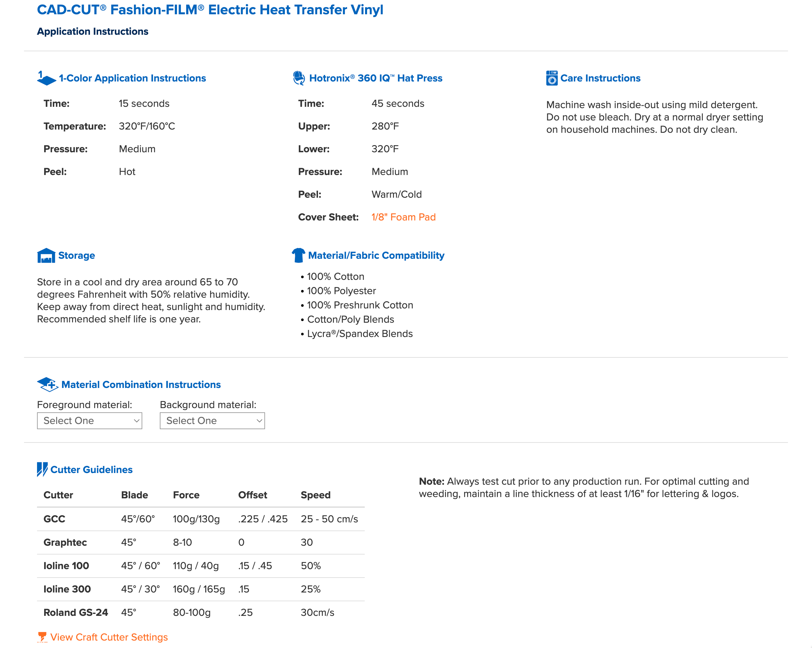Click the 'Foreground material:' label

coord(84,405)
